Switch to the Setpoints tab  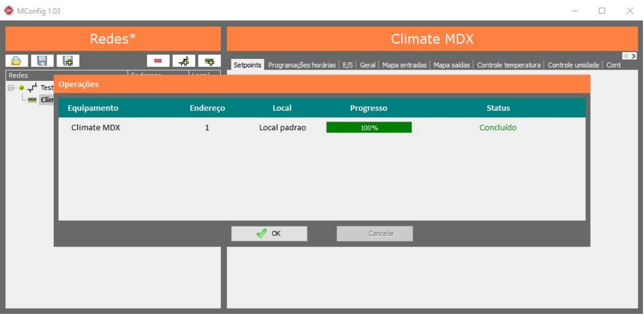coord(248,65)
